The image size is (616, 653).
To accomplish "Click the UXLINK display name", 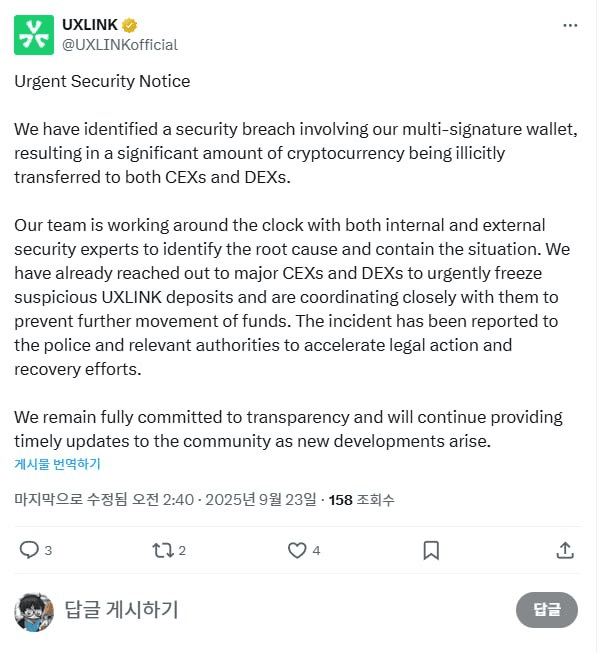I will click(x=90, y=25).
